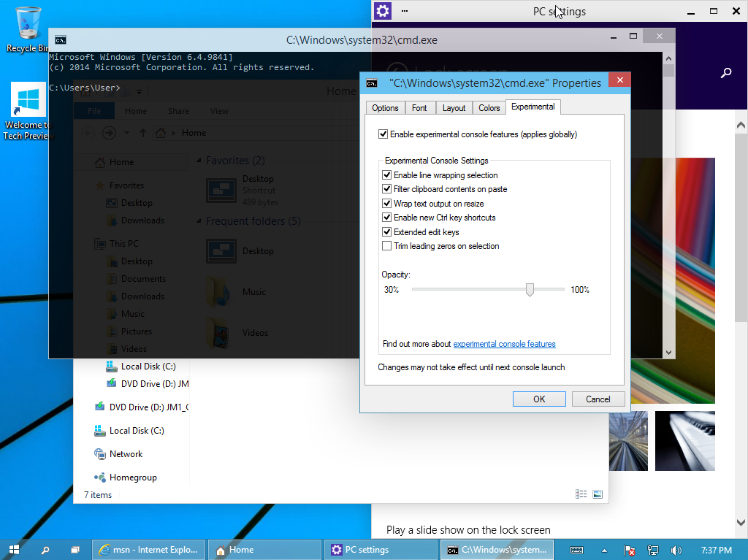Open the touch keyboard tray icon
Screen dimensions: 748x560
[577, 550]
